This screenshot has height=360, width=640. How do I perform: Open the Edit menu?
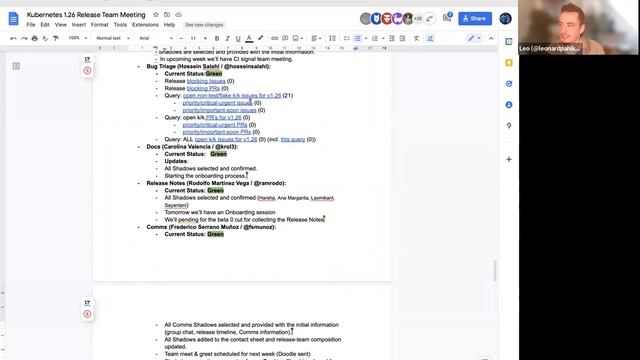pyautogui.click(x=45, y=25)
